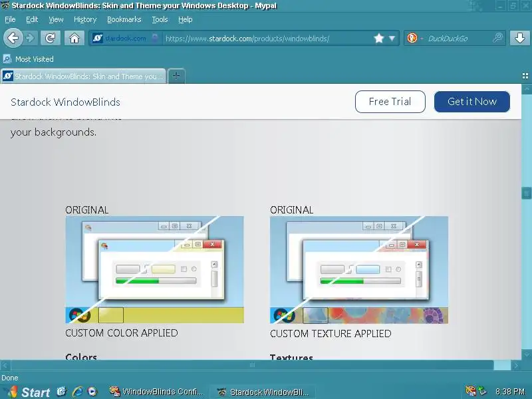The width and height of the screenshot is (532, 399).
Task: Click the 'Done' status bar text
Action: [x=10, y=378]
